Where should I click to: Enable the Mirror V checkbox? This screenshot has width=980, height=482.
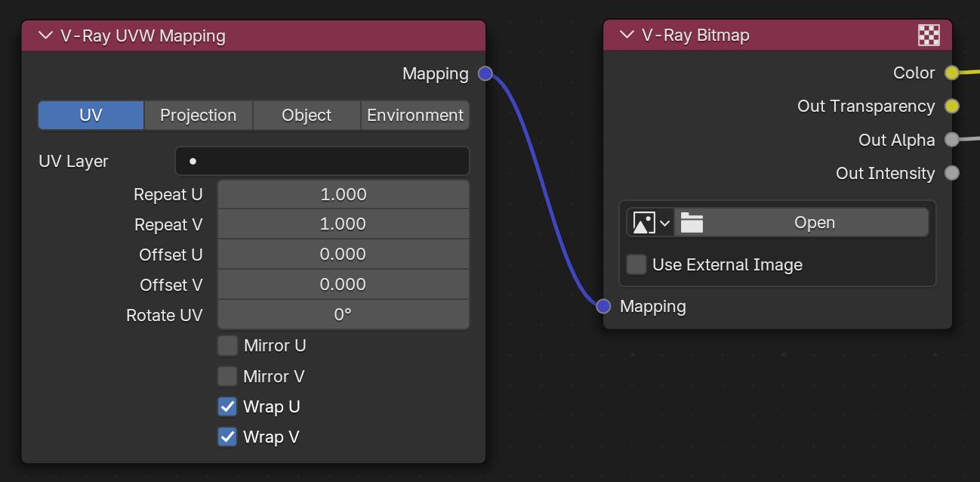[x=227, y=376]
